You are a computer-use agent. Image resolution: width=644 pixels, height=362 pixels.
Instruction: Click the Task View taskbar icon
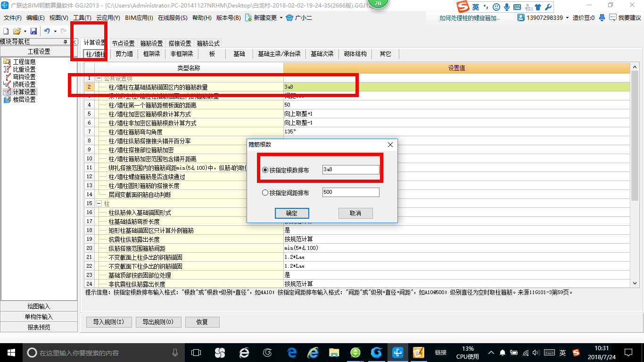coord(196,352)
